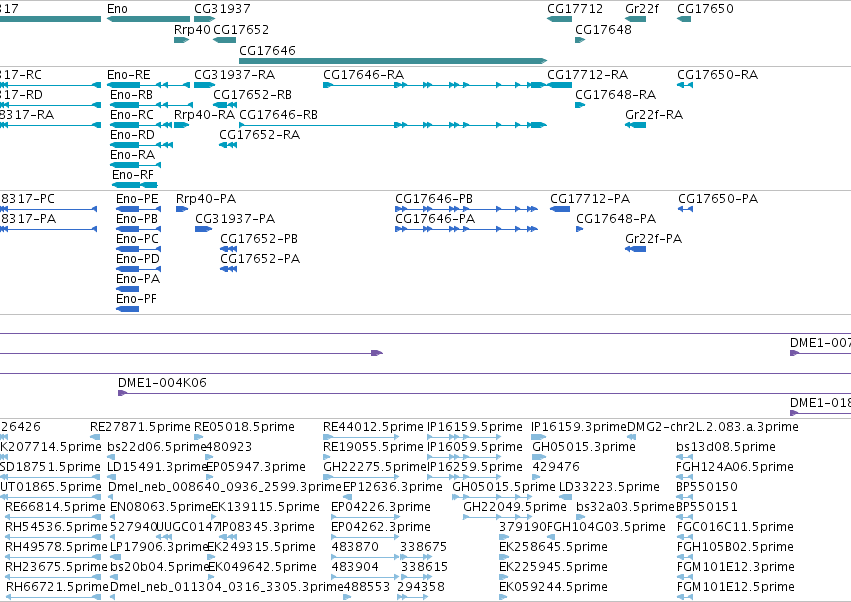Select the bs22d06.5prime EST label
Viewport: 851px width, 602px height.
coord(156,447)
